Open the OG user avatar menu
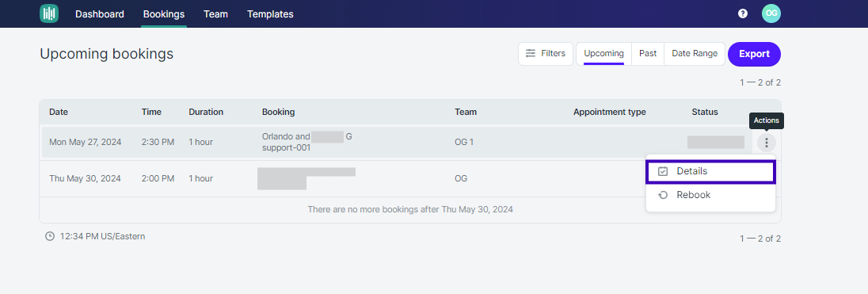This screenshot has width=868, height=294. [x=771, y=13]
